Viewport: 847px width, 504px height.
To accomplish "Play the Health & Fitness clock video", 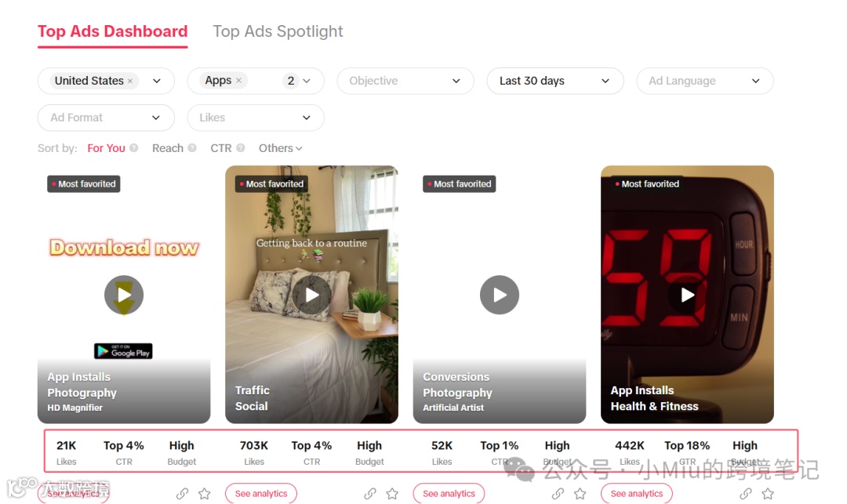I will point(687,295).
